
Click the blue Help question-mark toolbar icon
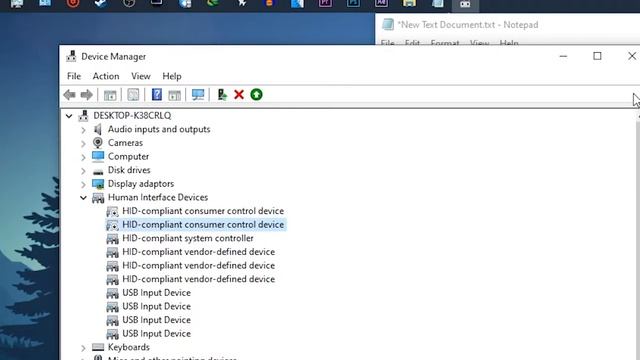point(157,95)
